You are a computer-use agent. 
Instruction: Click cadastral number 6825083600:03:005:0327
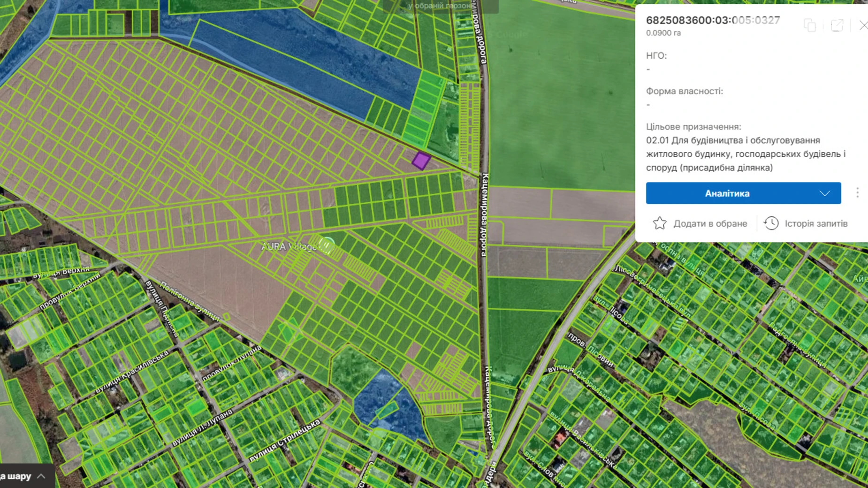coord(713,20)
